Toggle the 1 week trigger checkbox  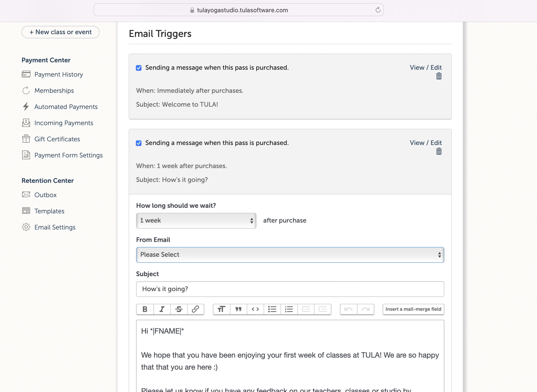(139, 143)
